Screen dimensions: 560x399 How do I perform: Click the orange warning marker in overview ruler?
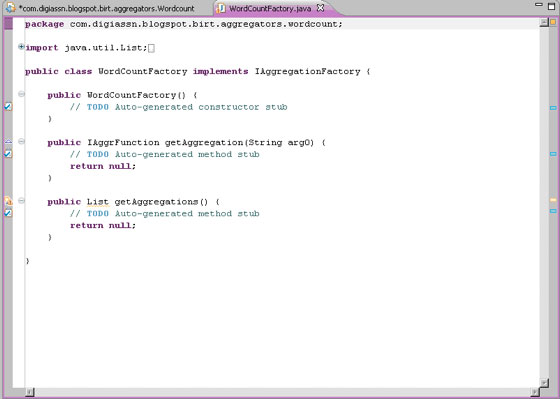553,200
